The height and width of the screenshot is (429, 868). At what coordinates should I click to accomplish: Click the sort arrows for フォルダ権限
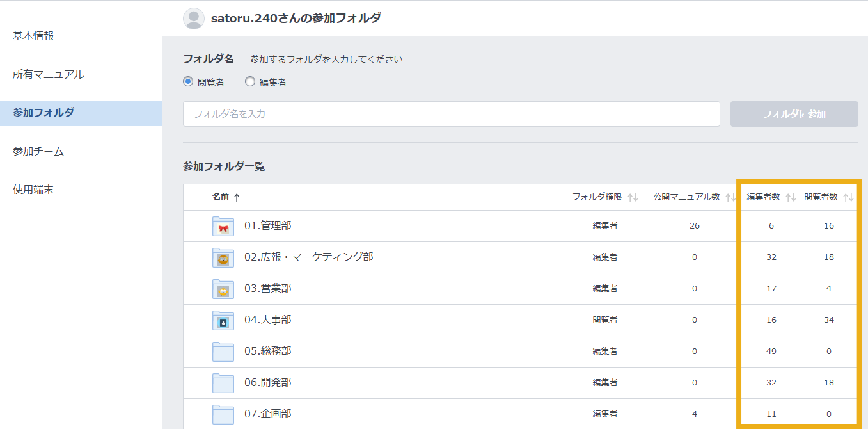[x=633, y=197]
